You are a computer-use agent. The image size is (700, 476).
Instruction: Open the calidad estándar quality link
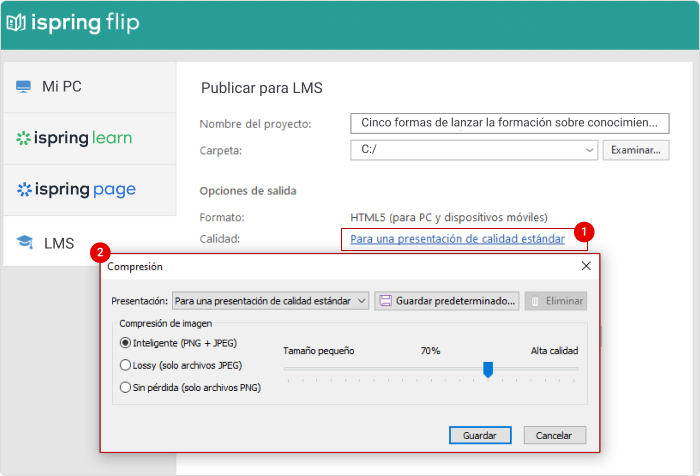[457, 239]
